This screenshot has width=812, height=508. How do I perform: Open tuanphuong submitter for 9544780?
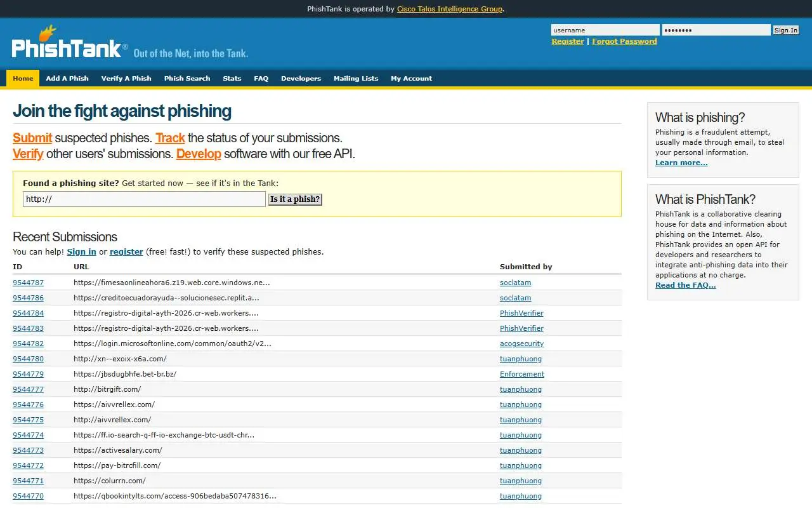coord(521,359)
